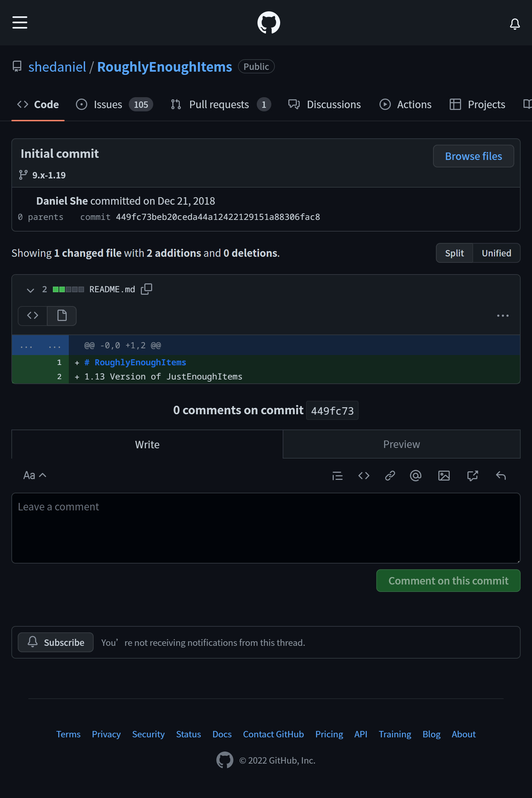Click the diffstat bar for README.md
Image resolution: width=532 pixels, height=798 pixels.
tap(68, 289)
